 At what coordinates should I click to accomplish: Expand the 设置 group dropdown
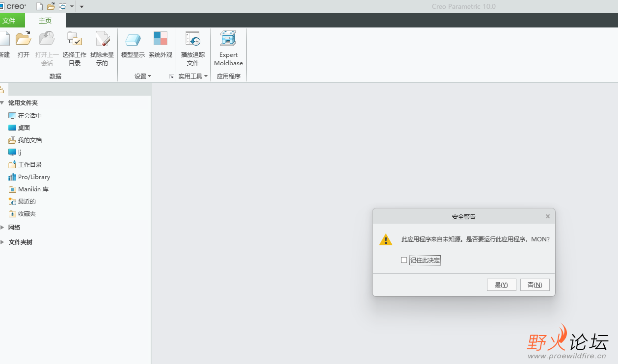tap(143, 77)
